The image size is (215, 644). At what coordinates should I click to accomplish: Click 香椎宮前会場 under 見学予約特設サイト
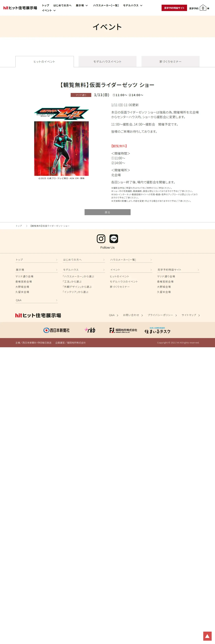click(x=165, y=282)
